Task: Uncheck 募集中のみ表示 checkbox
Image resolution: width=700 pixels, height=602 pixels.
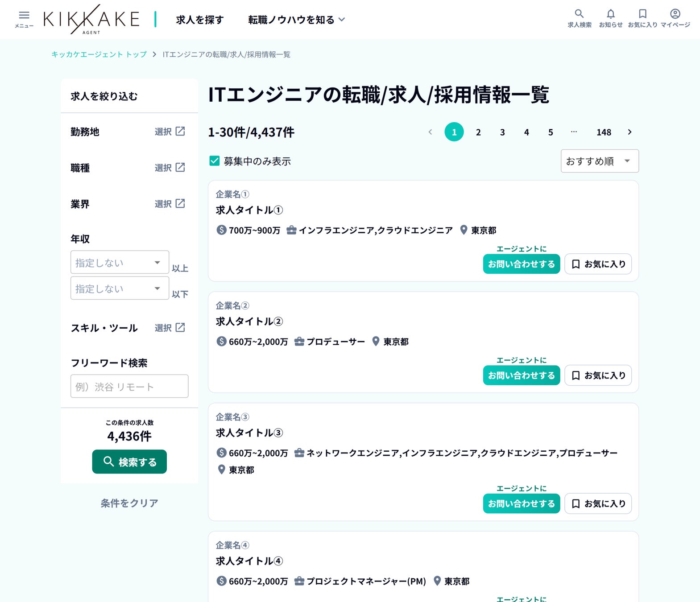Action: [x=215, y=161]
